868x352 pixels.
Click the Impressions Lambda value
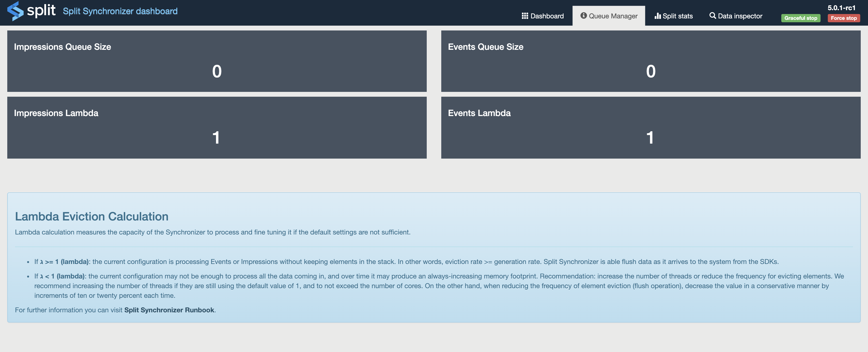(x=216, y=138)
